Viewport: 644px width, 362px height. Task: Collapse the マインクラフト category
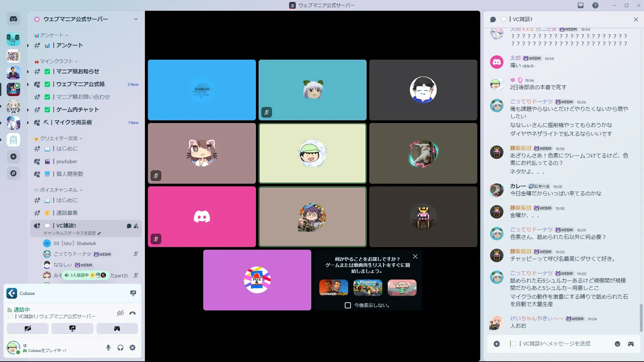pos(56,61)
